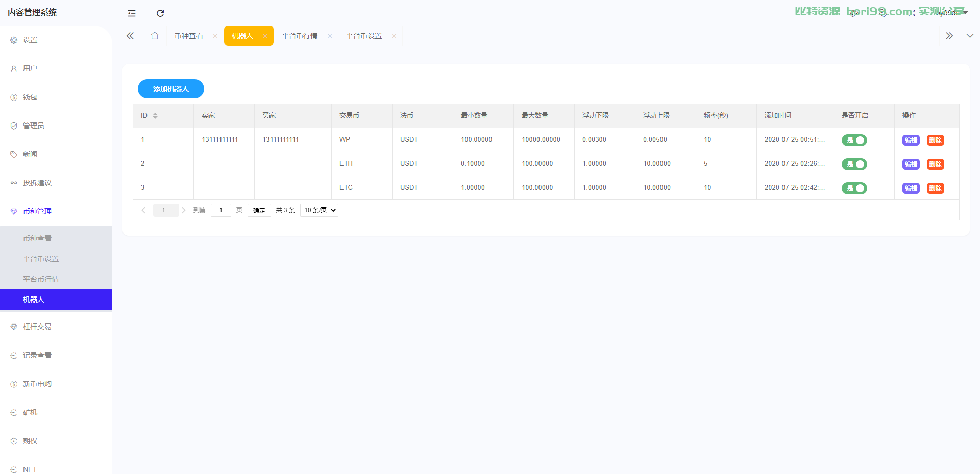Click the infinity icon beside 投拆建议

point(14,183)
